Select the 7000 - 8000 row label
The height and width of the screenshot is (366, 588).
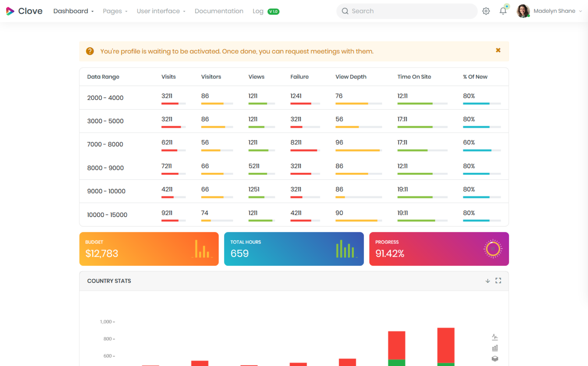point(105,144)
